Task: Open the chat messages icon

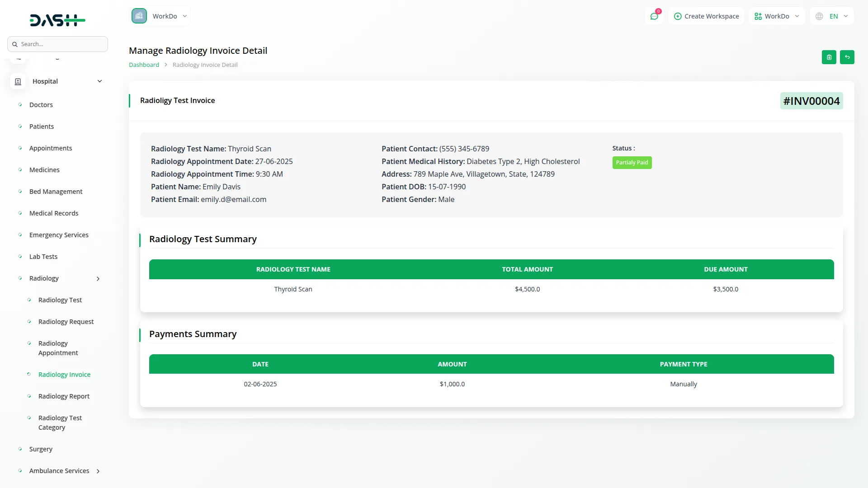Action: tap(654, 16)
